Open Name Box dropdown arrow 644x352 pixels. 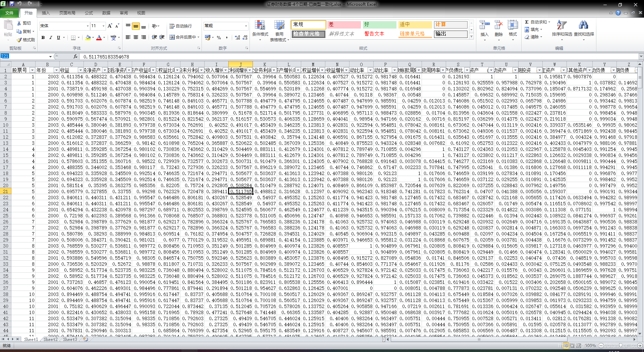[x=50, y=56]
